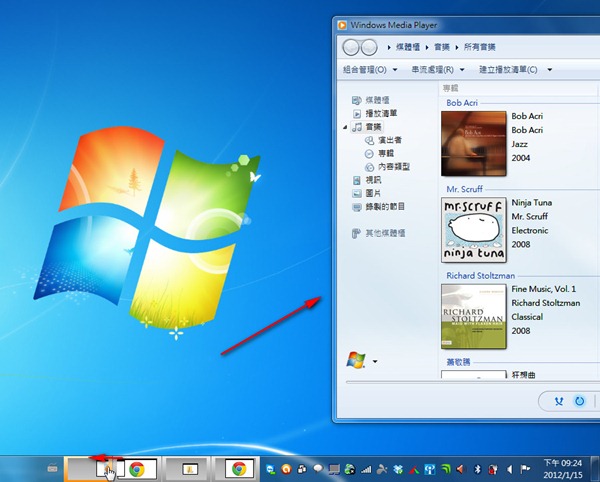Toggle repeat playback
Viewport: 600px width, 482px height.
coord(580,401)
